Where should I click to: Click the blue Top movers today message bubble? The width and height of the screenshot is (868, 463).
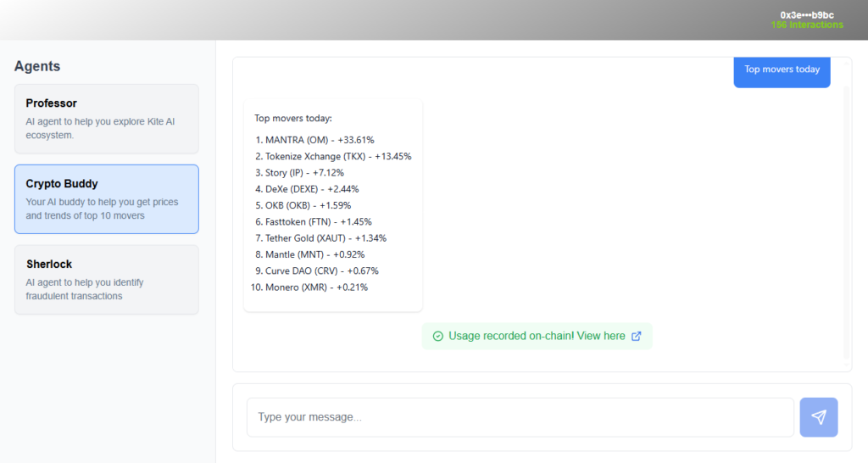click(782, 70)
